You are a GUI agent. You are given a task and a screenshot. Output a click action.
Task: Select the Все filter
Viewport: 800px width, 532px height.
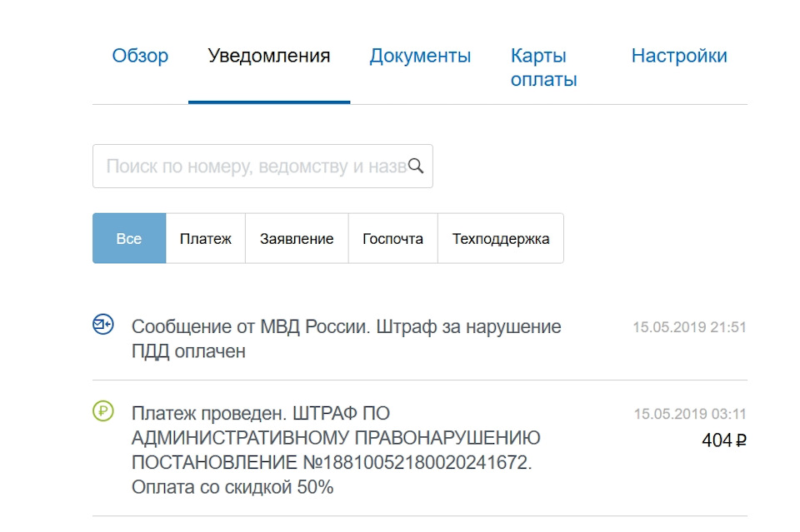click(128, 238)
